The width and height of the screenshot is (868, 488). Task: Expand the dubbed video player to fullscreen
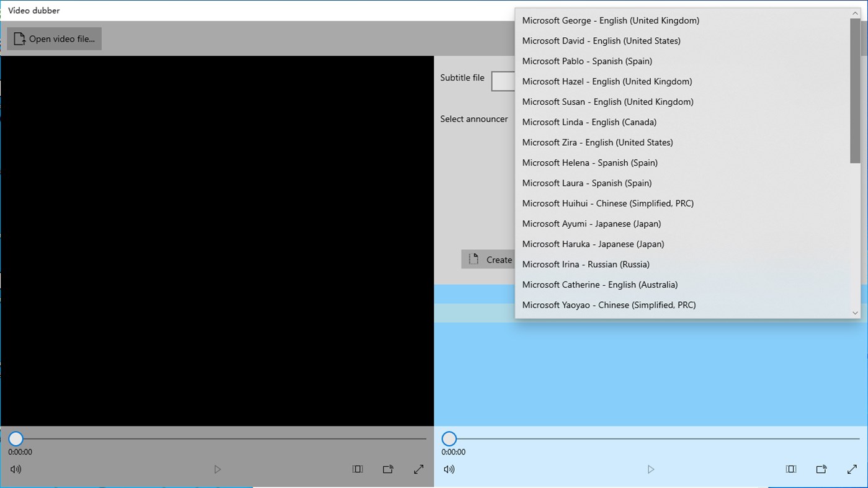click(851, 469)
